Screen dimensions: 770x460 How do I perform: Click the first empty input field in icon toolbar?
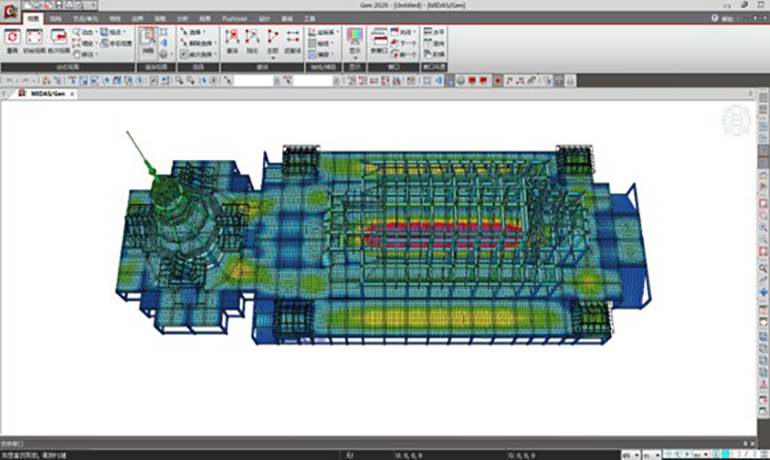point(252,81)
